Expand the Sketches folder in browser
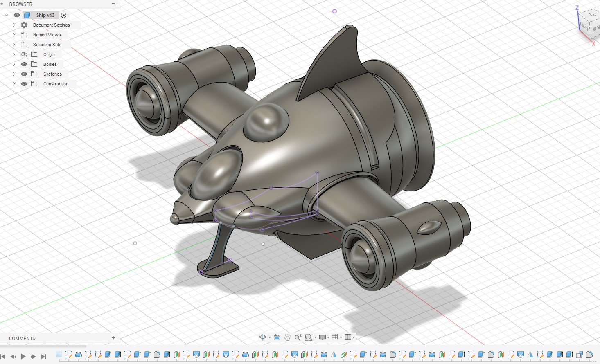Image resolution: width=600 pixels, height=364 pixels. point(14,74)
